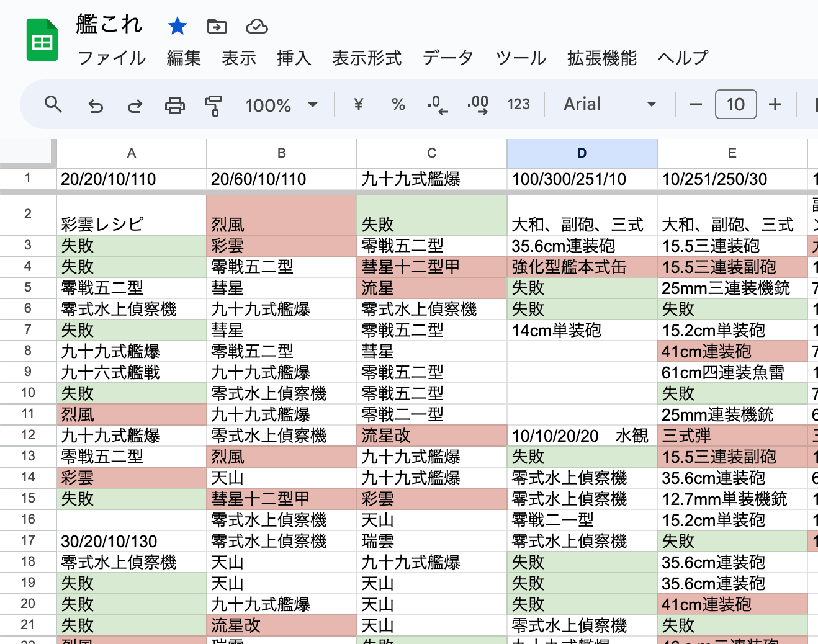
Task: Click cell containing 20/60/10/110
Action: (282, 179)
